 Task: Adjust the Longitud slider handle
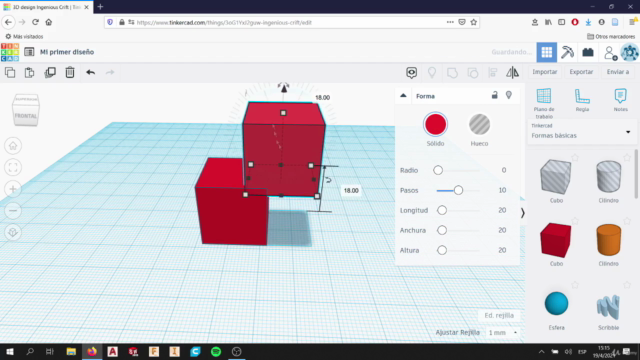[442, 210]
